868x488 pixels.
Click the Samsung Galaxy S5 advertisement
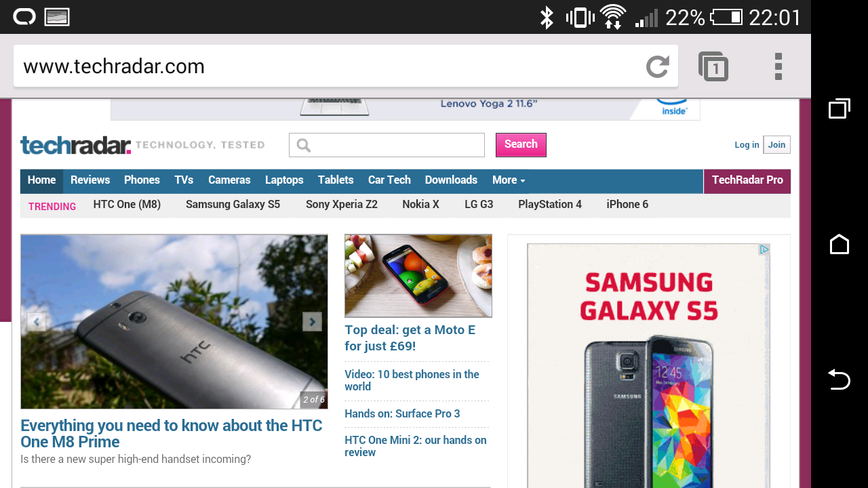pyautogui.click(x=648, y=366)
